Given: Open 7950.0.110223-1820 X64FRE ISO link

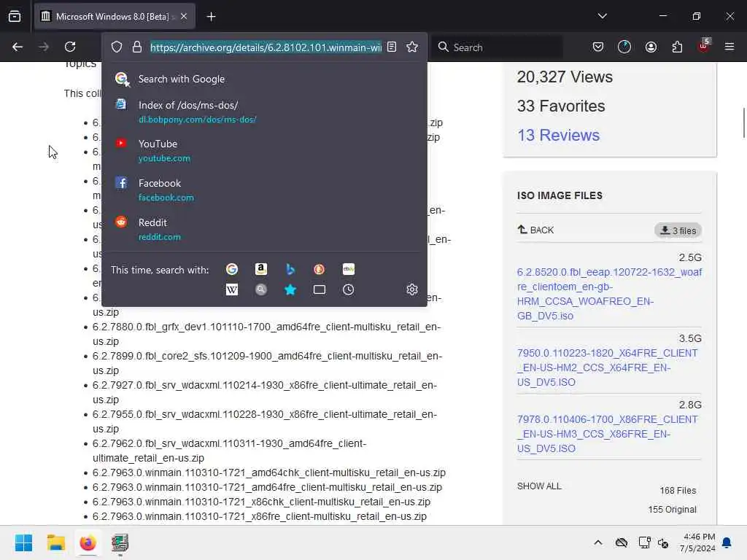Looking at the screenshot, I should [x=608, y=367].
